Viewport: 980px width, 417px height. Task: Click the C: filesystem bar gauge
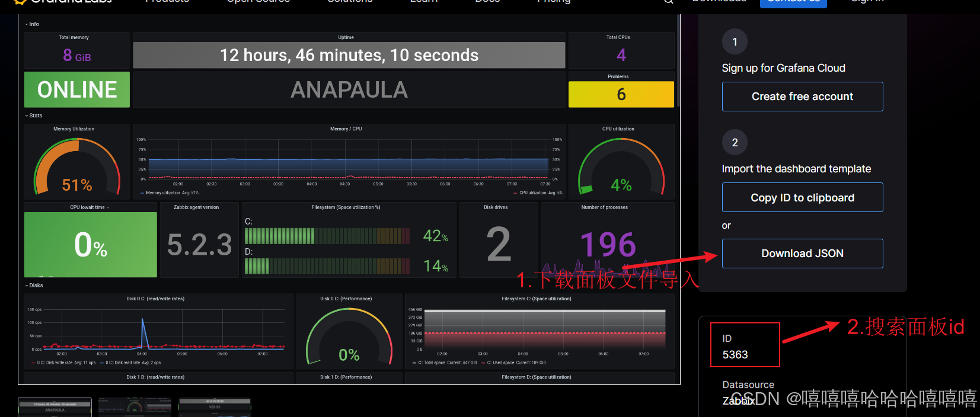click(327, 236)
